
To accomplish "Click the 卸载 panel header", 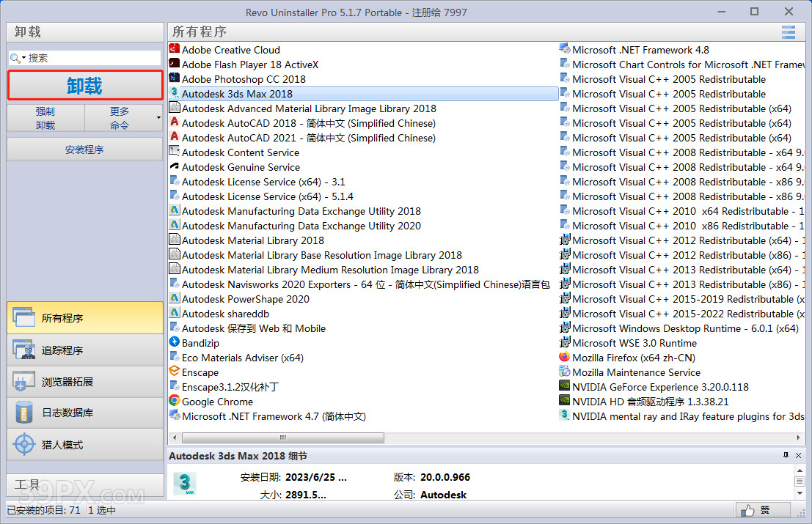I will [x=85, y=32].
